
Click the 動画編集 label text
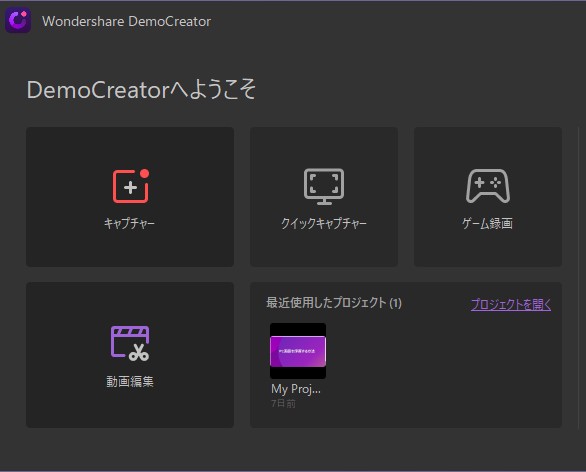point(130,382)
